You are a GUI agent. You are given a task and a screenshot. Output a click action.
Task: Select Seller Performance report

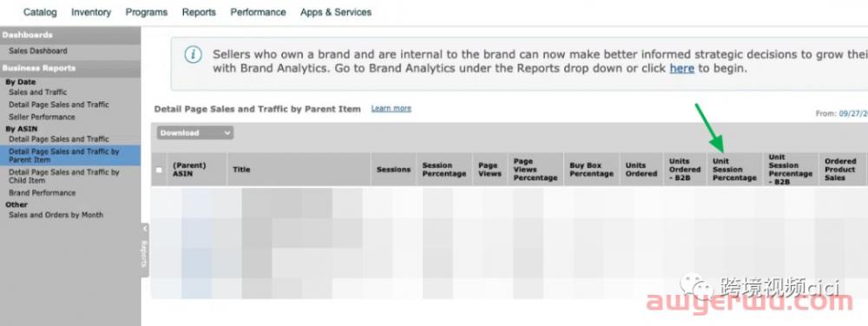pos(42,117)
